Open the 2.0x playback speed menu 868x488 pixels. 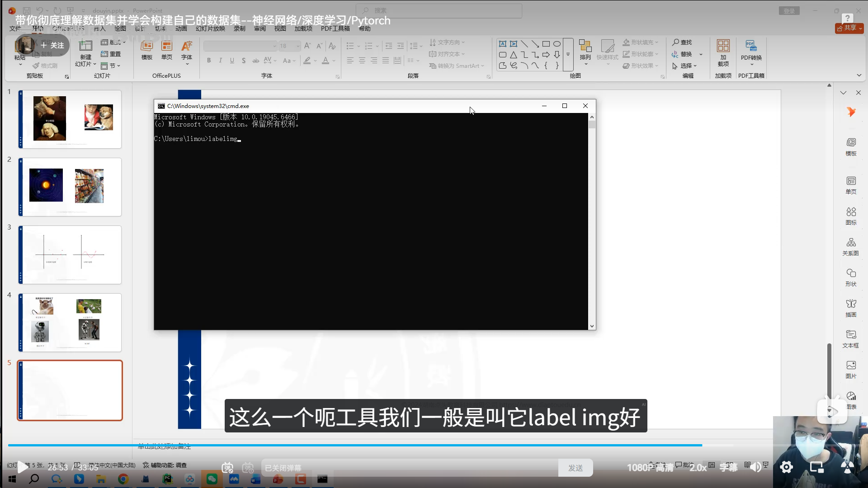click(698, 468)
